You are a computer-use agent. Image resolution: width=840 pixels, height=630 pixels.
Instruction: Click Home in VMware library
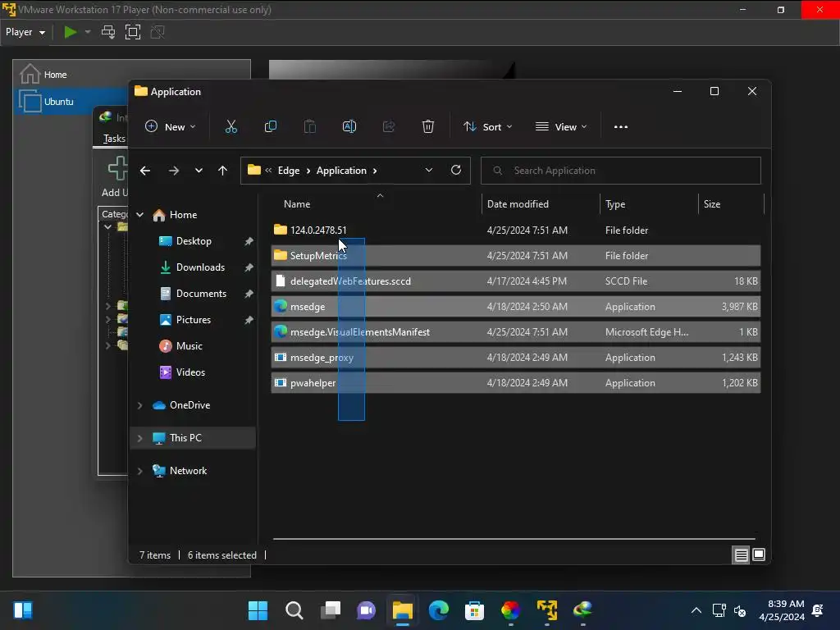coord(55,75)
